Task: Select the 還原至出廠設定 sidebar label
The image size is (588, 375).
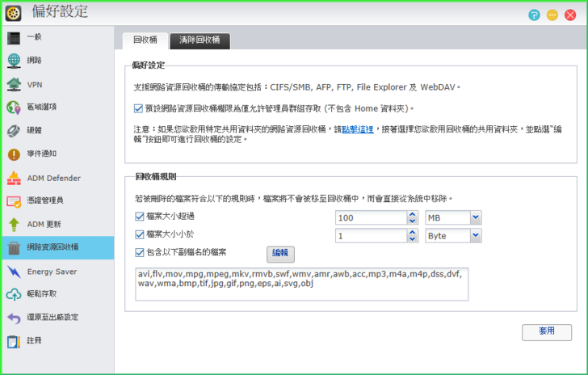Action: click(52, 317)
